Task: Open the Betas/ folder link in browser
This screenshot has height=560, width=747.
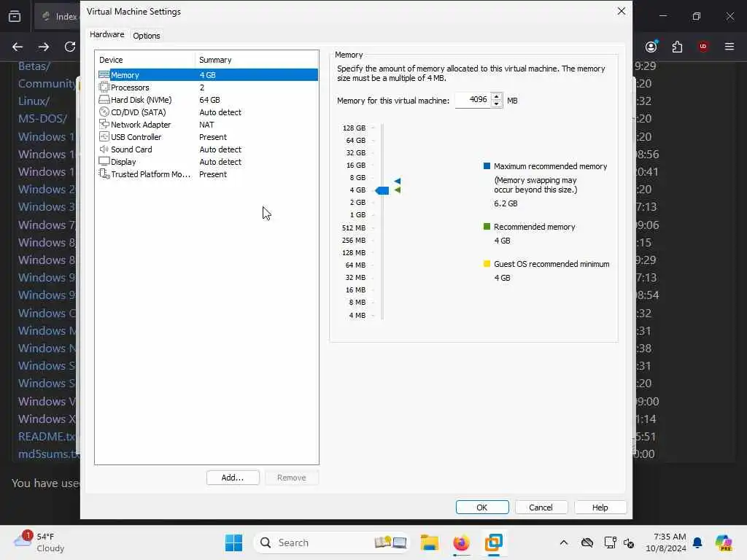Action: [34, 66]
